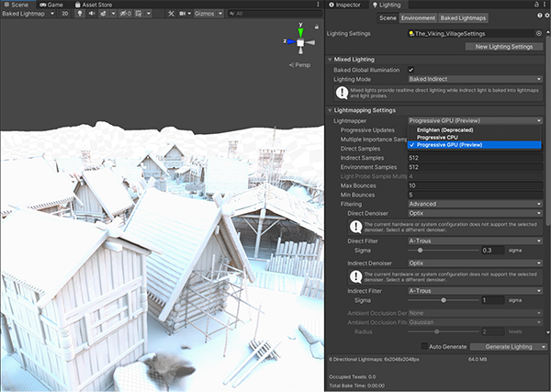Click the Lighting panel lock icon
The width and height of the screenshot is (551, 392).
point(536,5)
